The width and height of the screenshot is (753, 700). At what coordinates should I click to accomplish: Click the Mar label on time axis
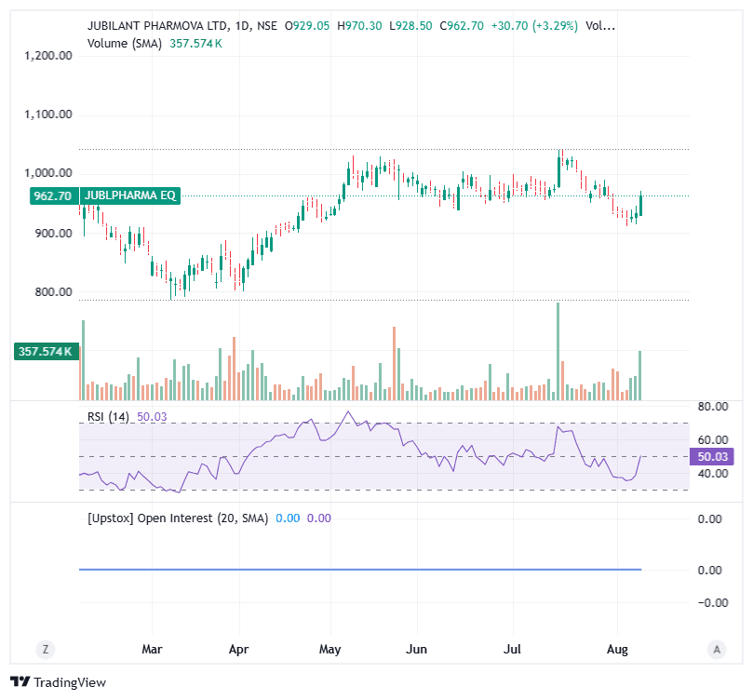(152, 649)
